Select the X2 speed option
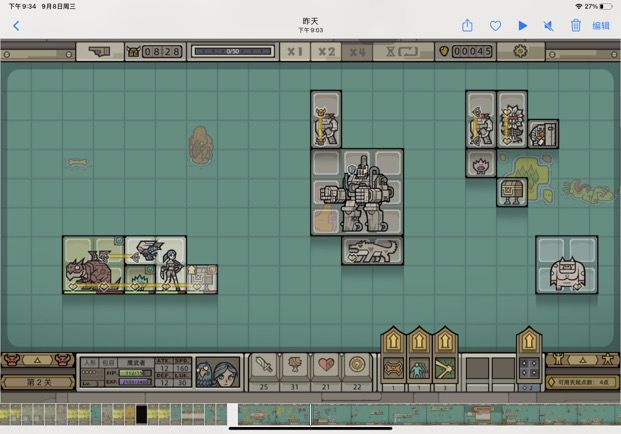This screenshot has width=621, height=434. coord(326,51)
